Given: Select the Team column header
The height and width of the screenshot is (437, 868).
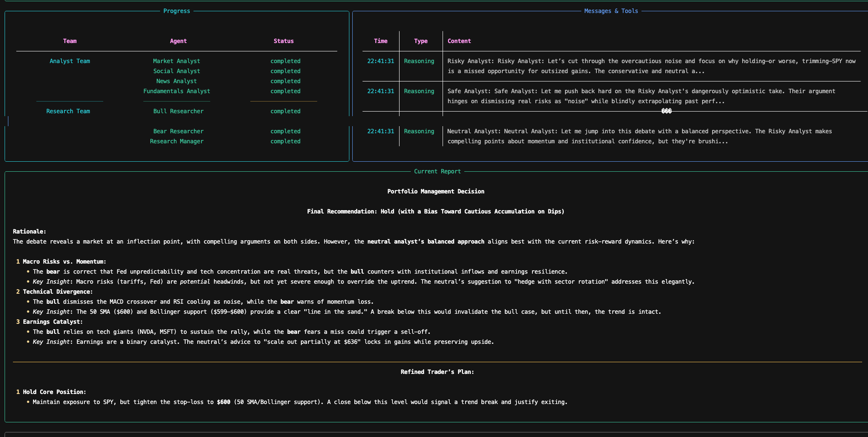Looking at the screenshot, I should tap(70, 41).
